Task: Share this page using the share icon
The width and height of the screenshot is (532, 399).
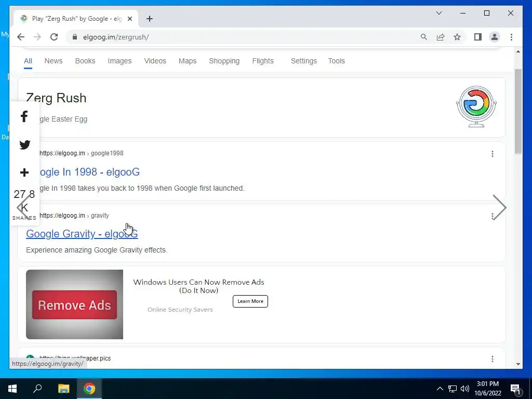Action: click(441, 37)
